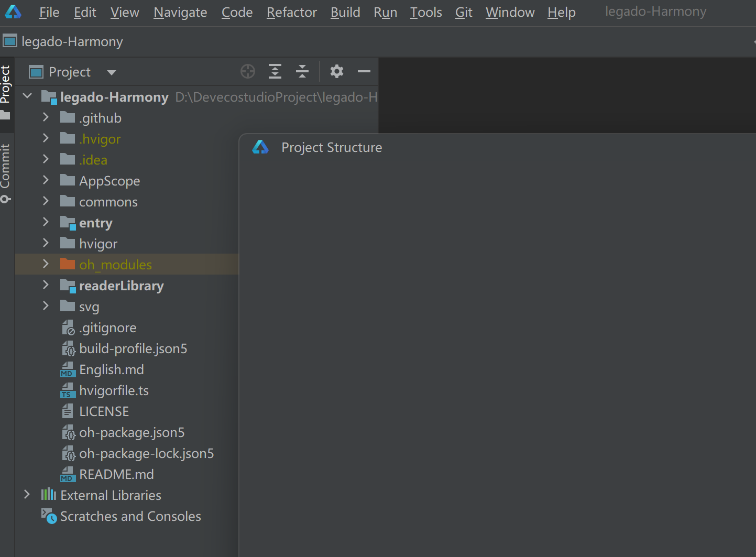The height and width of the screenshot is (557, 756).
Task: Expand the svg folder
Action: [x=46, y=306]
